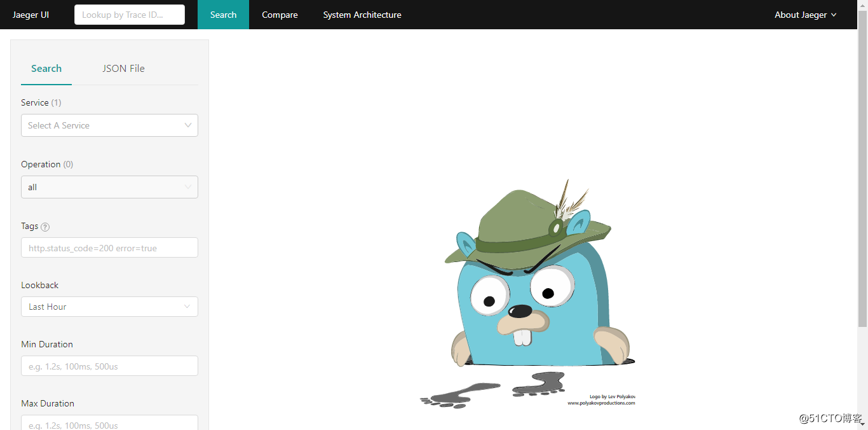The height and width of the screenshot is (430, 868).
Task: Click the Lookback dropdown chevron icon
Action: click(x=187, y=307)
